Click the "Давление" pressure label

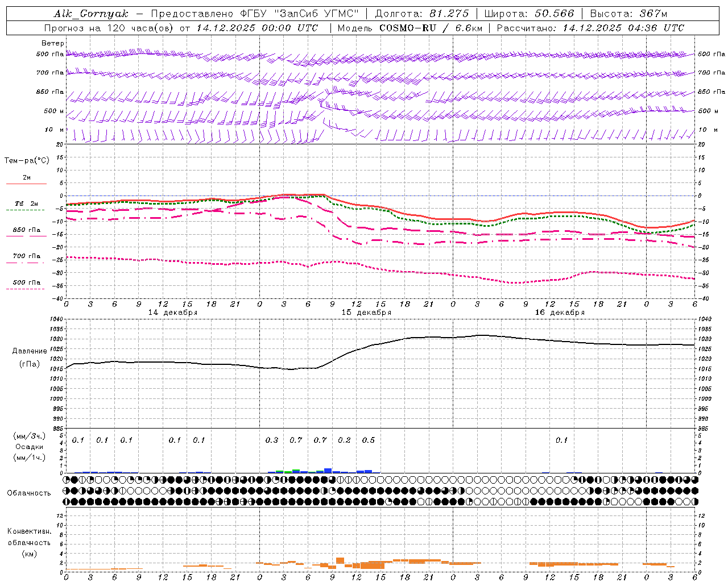[x=30, y=351]
